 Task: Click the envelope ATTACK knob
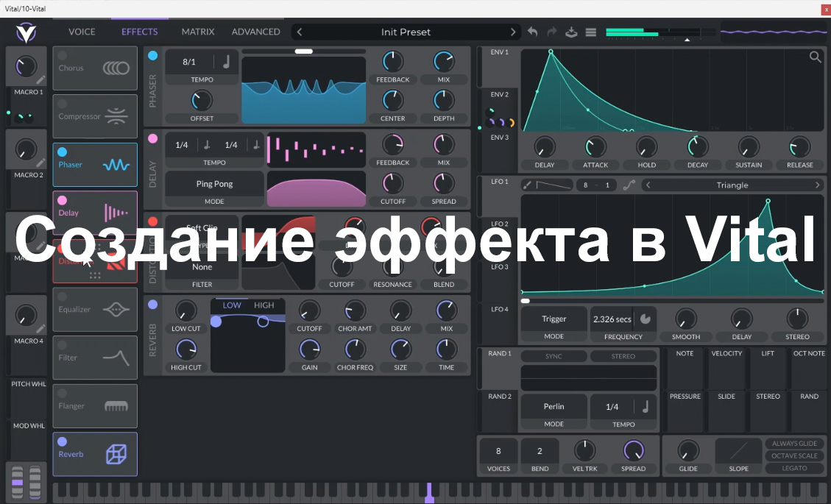(x=595, y=147)
